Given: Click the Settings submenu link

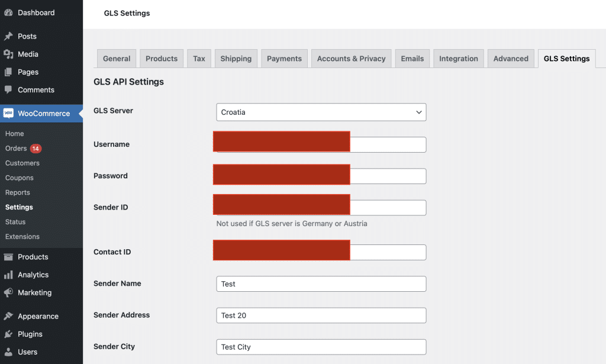Looking at the screenshot, I should click(x=19, y=207).
